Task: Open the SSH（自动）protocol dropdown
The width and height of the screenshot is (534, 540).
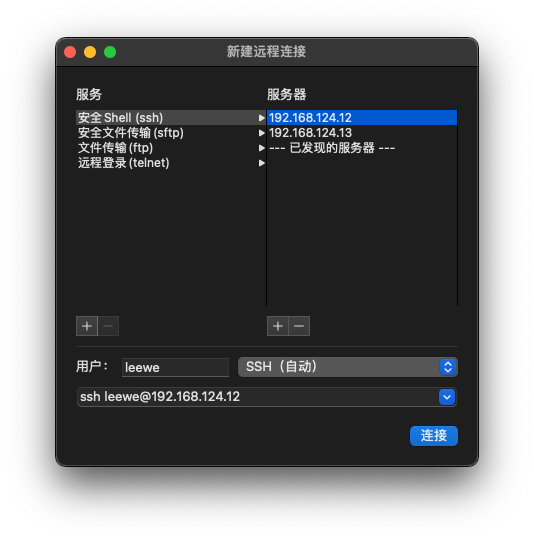Action: (x=348, y=367)
